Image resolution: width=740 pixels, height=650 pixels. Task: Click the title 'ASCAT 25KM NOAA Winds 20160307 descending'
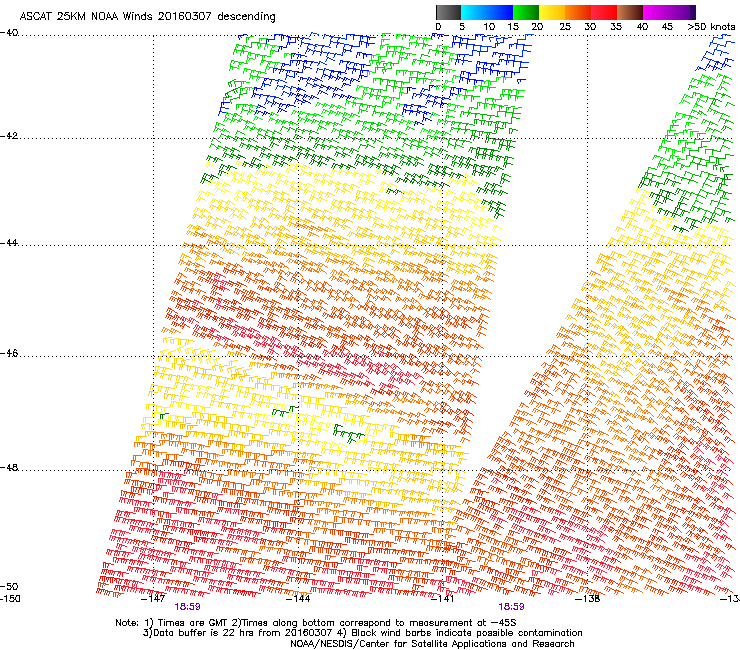(x=147, y=17)
